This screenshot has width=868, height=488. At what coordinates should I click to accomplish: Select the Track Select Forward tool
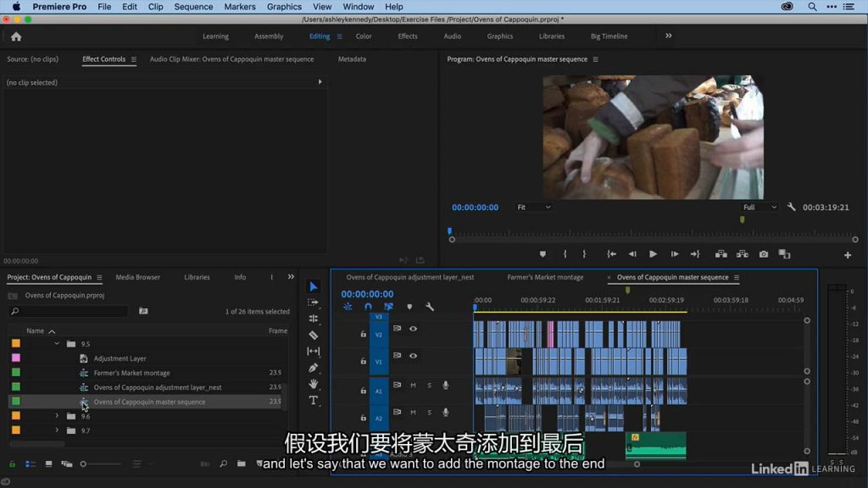(x=314, y=302)
